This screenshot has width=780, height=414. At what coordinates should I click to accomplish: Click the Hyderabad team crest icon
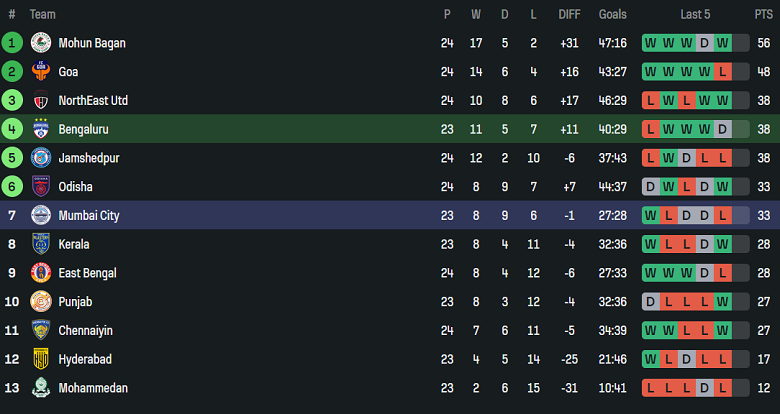(41, 359)
